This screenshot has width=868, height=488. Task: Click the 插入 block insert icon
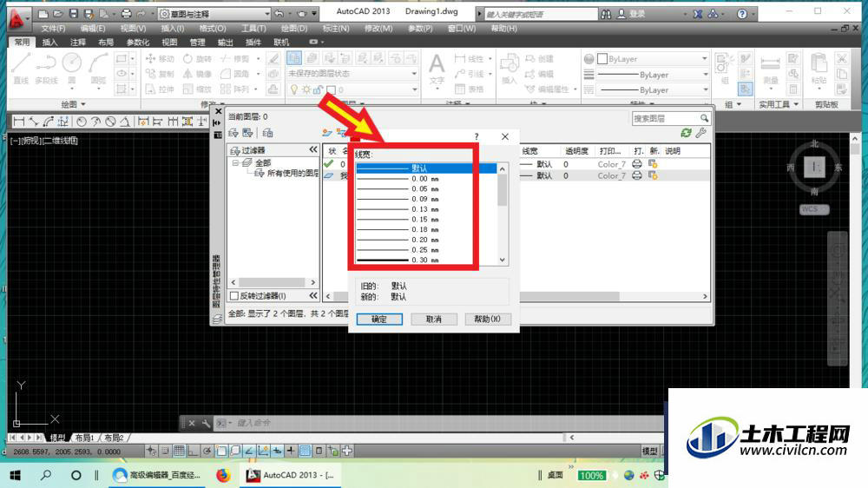tap(510, 69)
